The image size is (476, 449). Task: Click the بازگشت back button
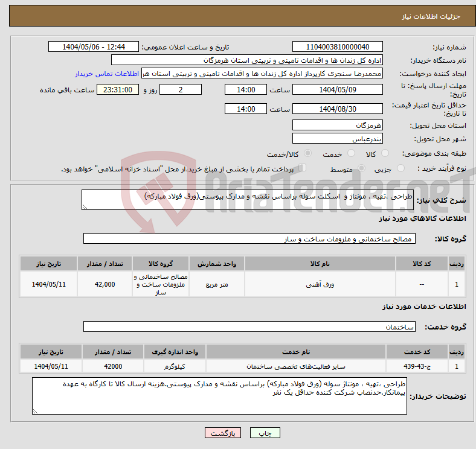pyautogui.click(x=223, y=433)
